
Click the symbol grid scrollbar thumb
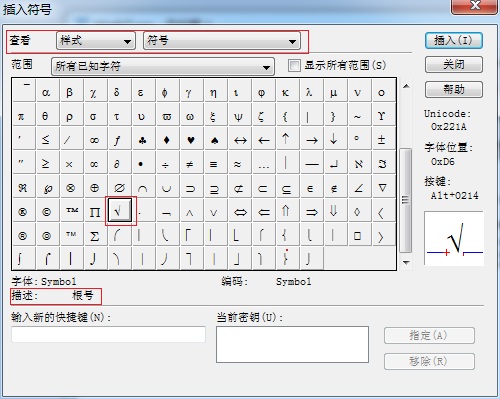click(x=405, y=200)
